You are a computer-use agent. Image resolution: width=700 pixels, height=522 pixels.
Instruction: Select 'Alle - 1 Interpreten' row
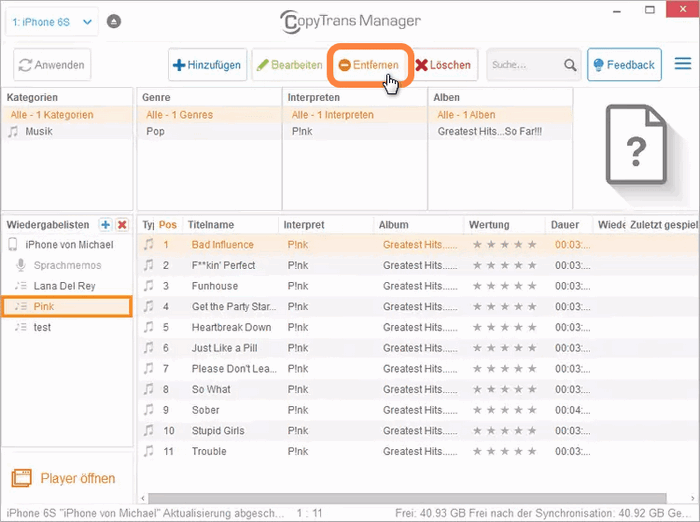(x=355, y=115)
